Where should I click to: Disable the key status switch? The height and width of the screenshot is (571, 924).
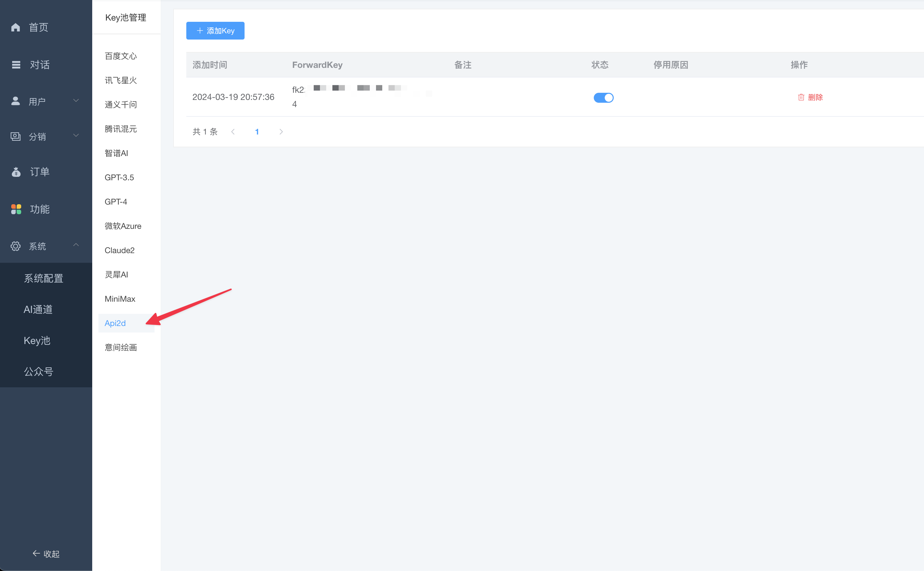pos(603,98)
